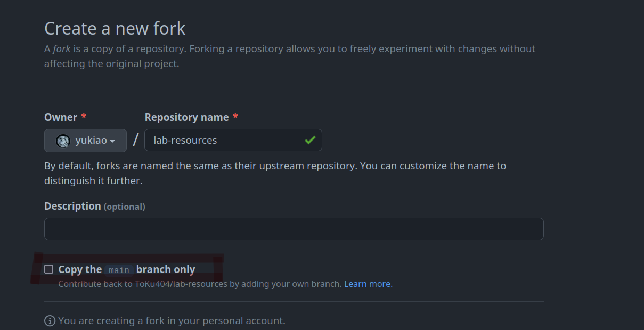Open the Owner dropdown showing yukiao
Viewport: 644px width, 330px height.
tap(85, 141)
